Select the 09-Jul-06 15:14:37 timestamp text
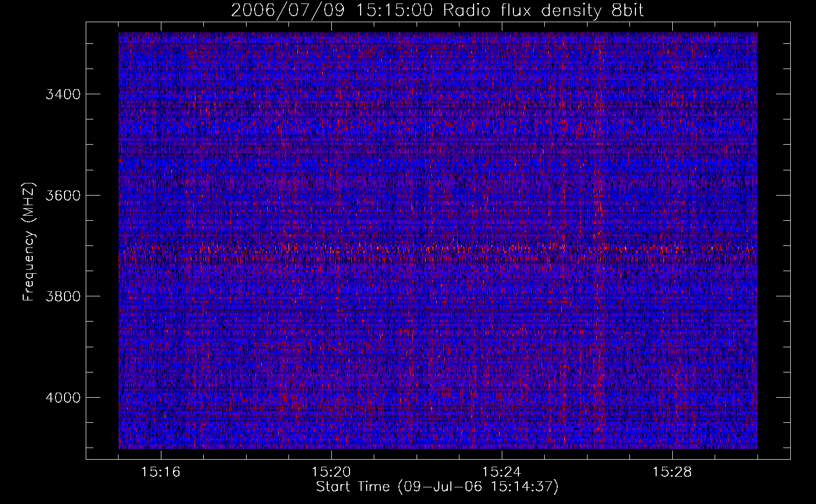 tap(478, 487)
